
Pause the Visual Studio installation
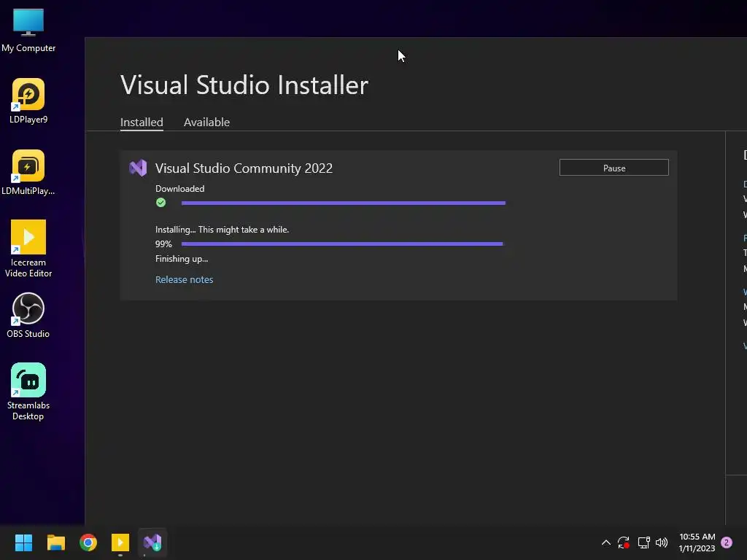pyautogui.click(x=614, y=168)
